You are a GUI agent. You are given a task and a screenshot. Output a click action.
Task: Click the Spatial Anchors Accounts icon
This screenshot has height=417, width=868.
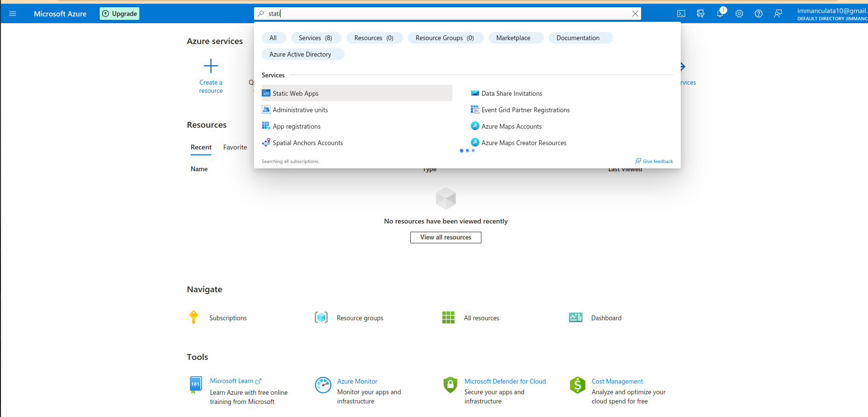(266, 142)
